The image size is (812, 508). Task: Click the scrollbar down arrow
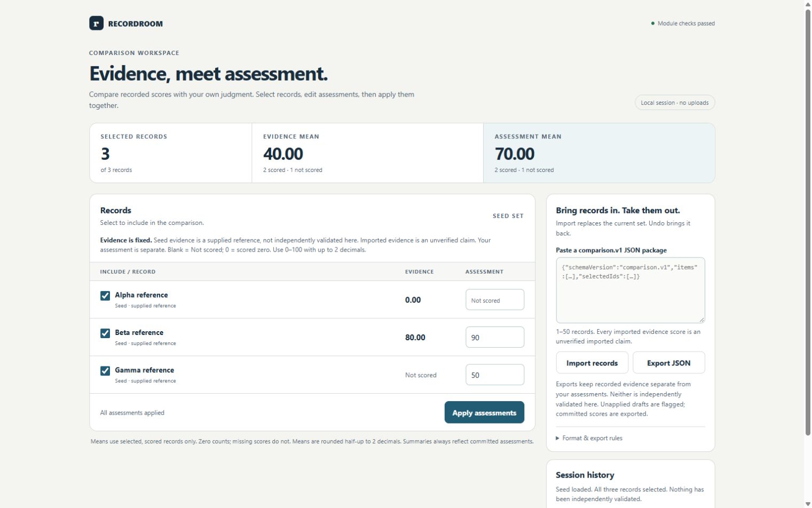(x=808, y=504)
